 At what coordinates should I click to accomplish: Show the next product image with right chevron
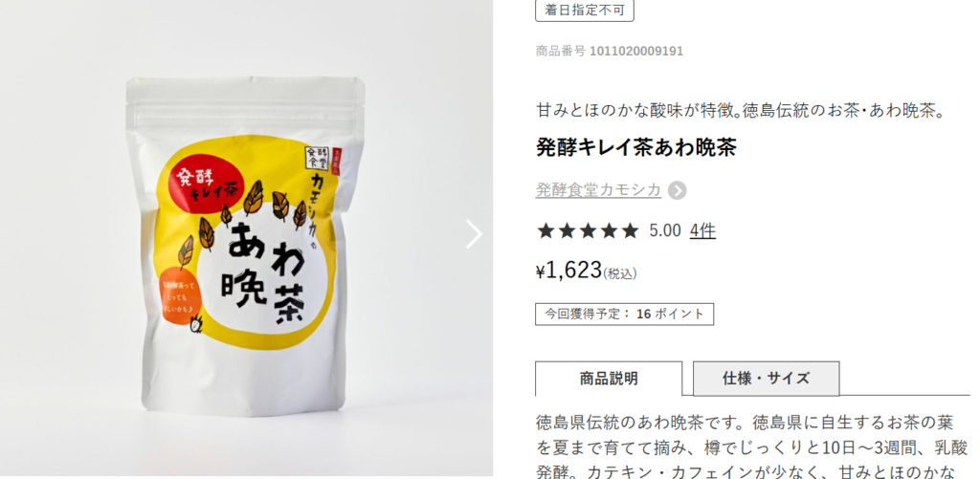click(x=475, y=234)
